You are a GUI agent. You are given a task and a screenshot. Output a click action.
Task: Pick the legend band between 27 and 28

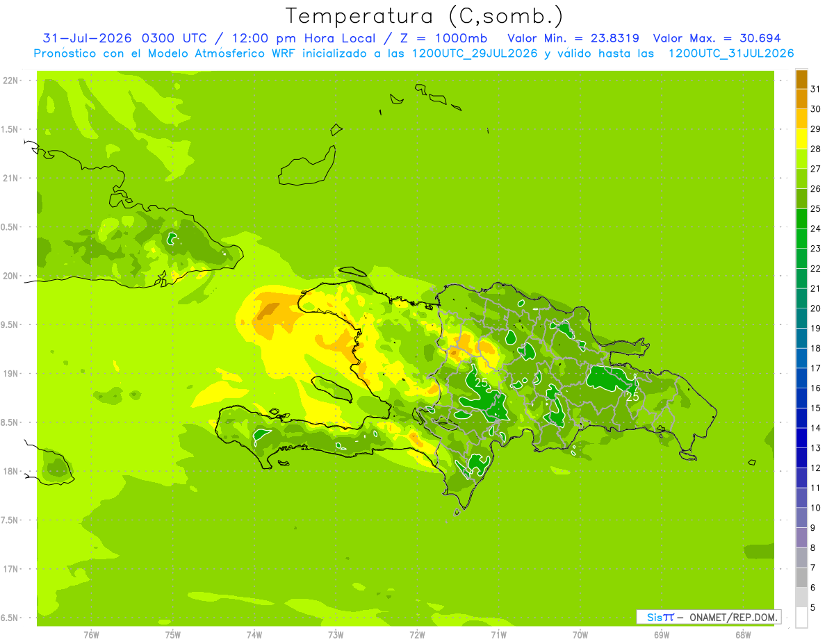coord(801,159)
